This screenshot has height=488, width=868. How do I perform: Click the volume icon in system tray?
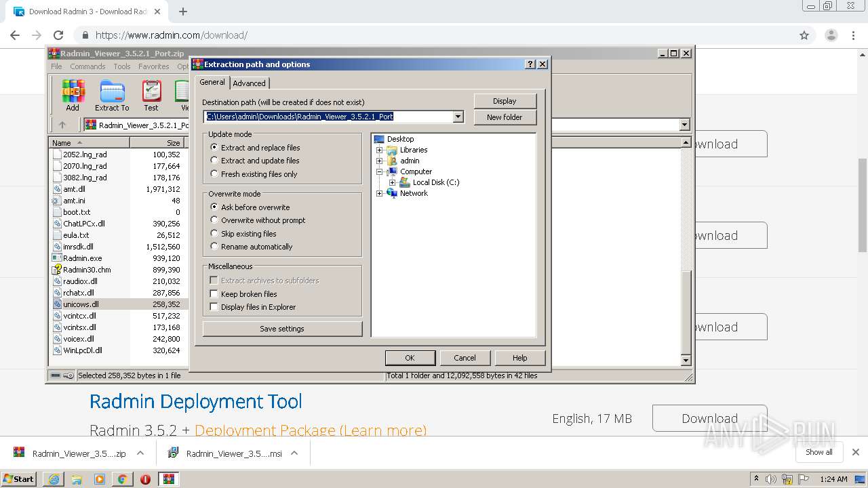pos(771,479)
